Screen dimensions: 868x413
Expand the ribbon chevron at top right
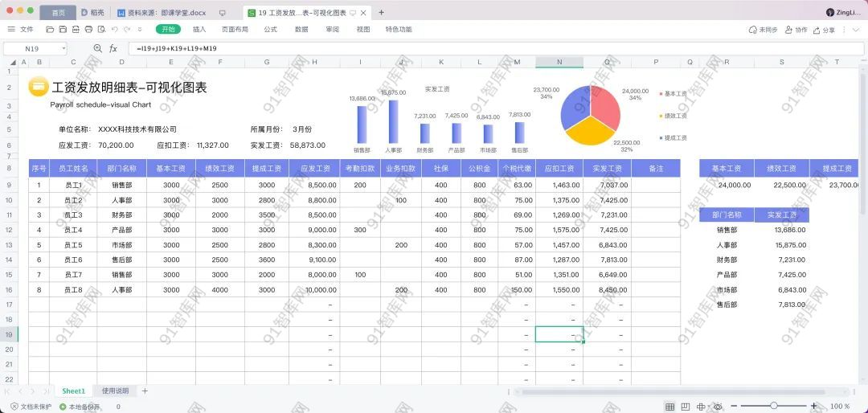[x=858, y=30]
